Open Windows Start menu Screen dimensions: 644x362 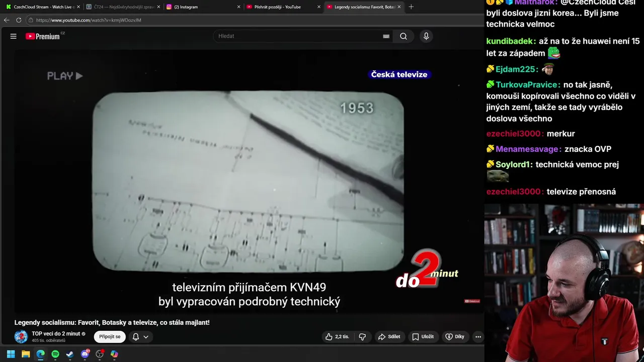11,354
